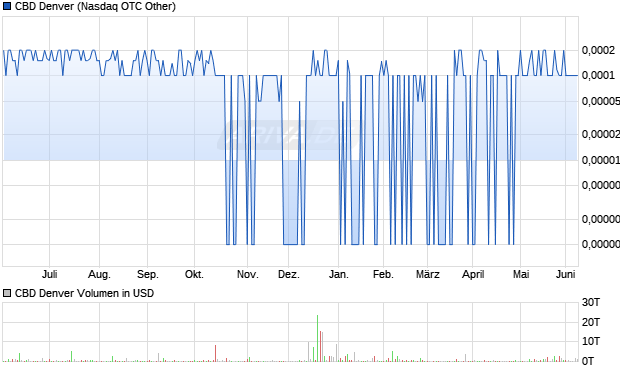Click the 'CBD Denver (Nasdaq OTC Other)' title
This screenshot has width=620, height=371.
pos(95,6)
